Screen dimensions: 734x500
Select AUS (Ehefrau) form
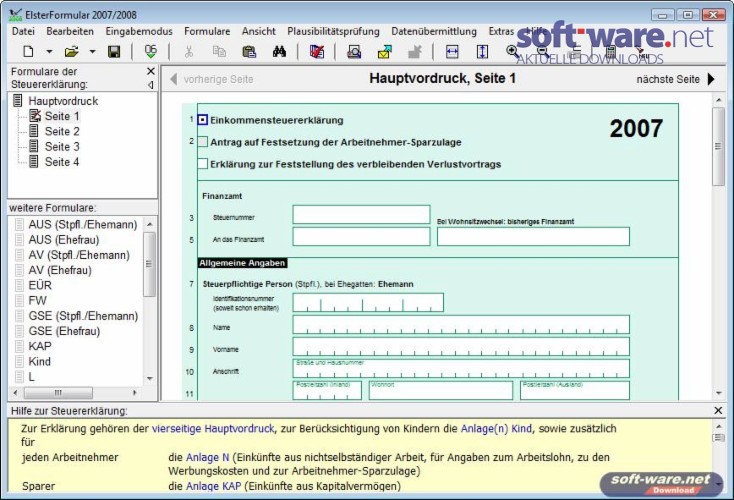pos(64,240)
